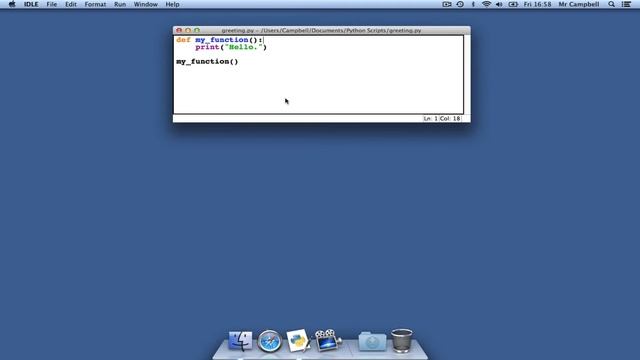
Task: Open the Format menu
Action: 96,4
